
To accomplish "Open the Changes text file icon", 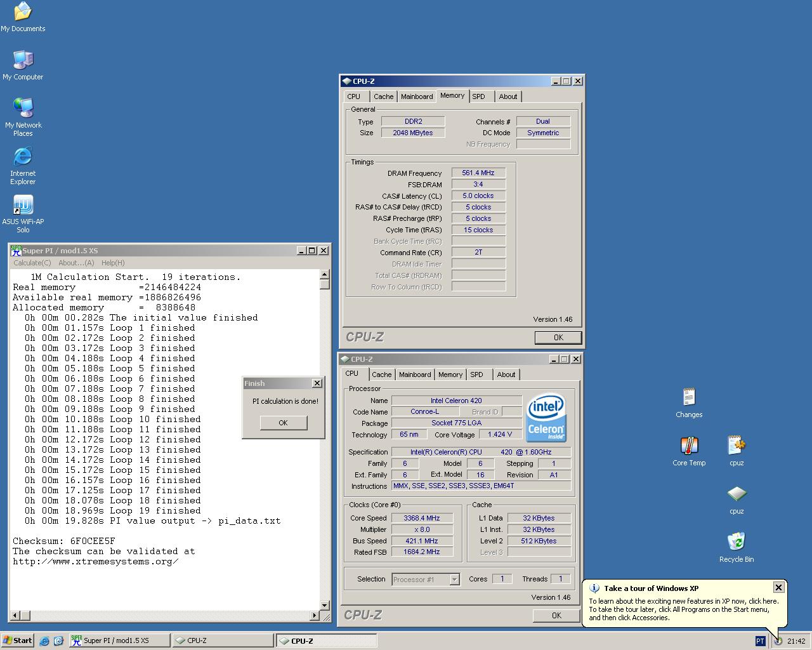I will point(689,402).
